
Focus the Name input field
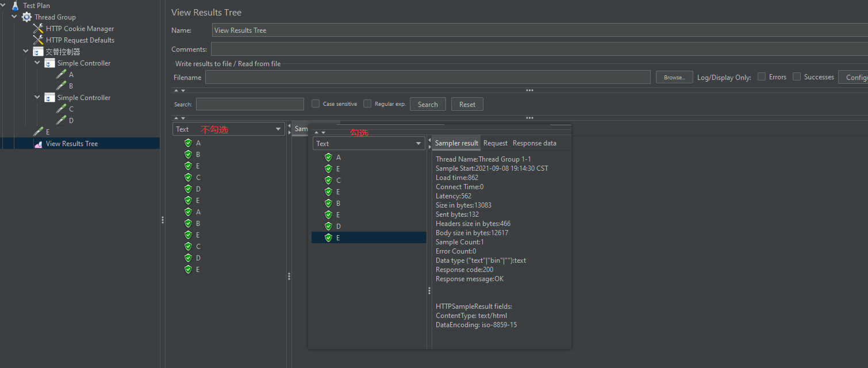540,30
